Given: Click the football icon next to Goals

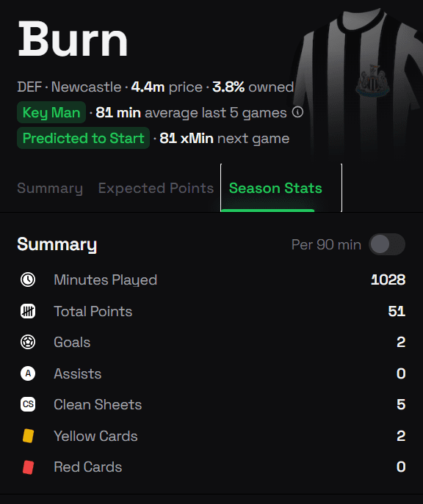Looking at the screenshot, I should pos(28,342).
